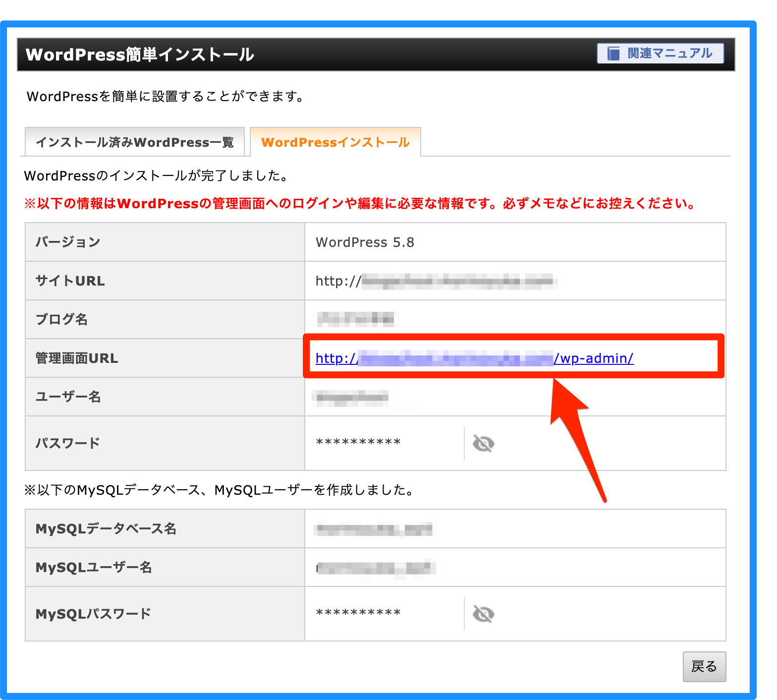Screen dimensions: 777x700
Task: Click the ブログ名 row label
Action: click(61, 319)
